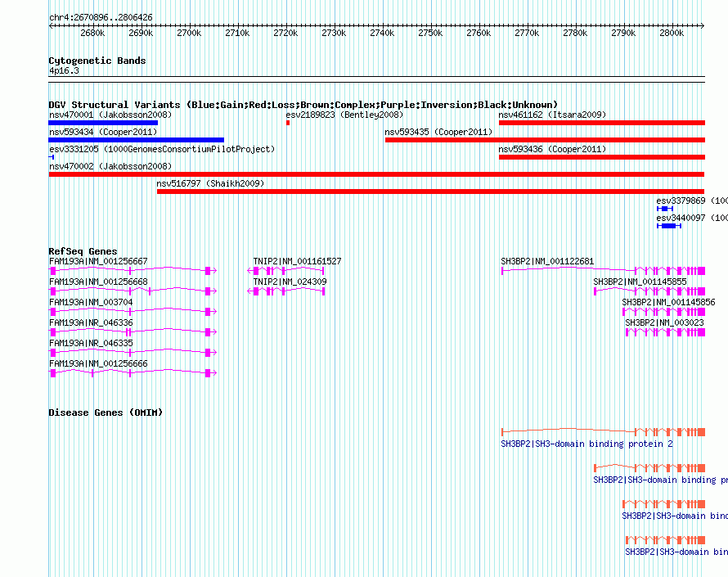Select the FAM193A|NM_001256668 transcript glyph
The width and height of the screenshot is (728, 577).
(x=133, y=291)
